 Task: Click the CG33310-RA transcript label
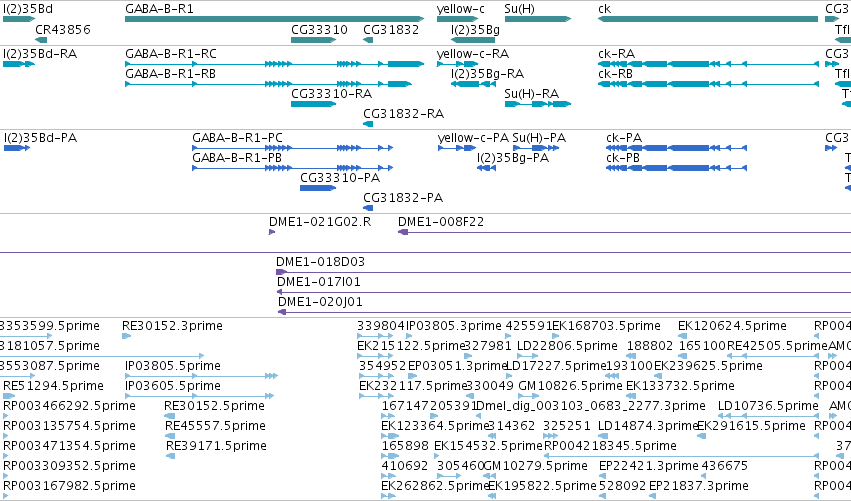pos(331,94)
